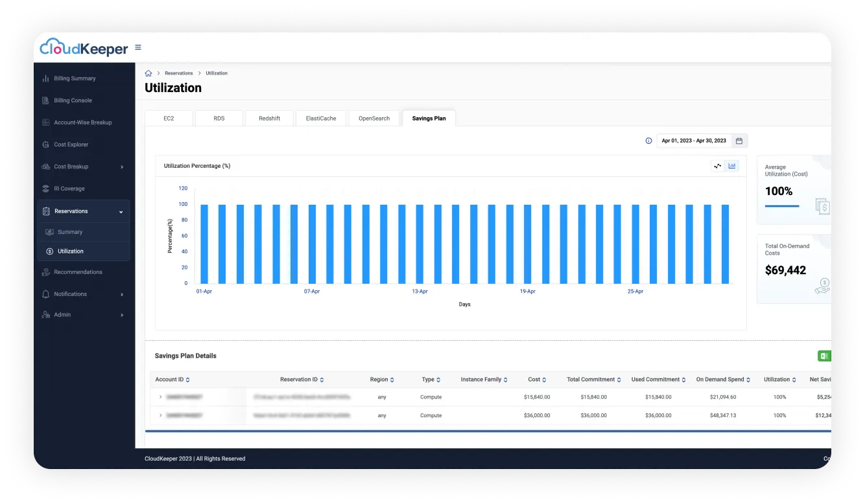Switch chart to bar view
The image size is (865, 504).
(732, 166)
